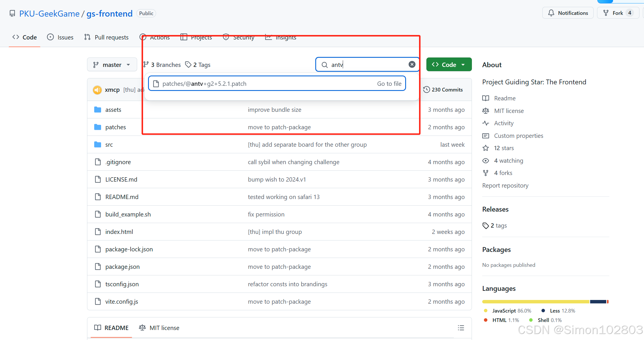
Task: Select the MIT license readme tab
Action: [159, 328]
